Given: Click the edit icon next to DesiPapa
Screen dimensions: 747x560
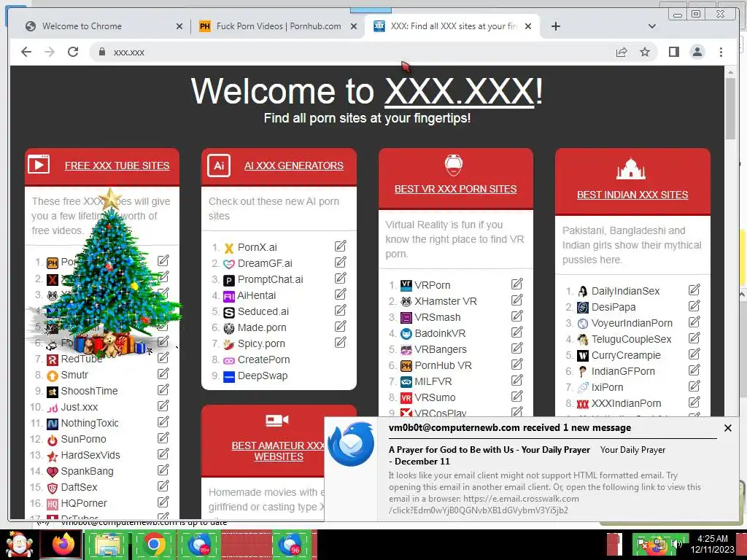Looking at the screenshot, I should (x=694, y=306).
